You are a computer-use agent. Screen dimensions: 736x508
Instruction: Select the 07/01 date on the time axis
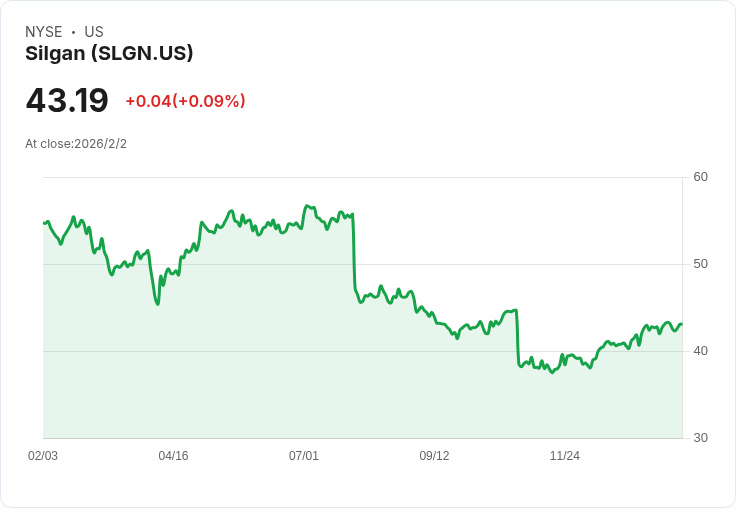click(x=304, y=456)
